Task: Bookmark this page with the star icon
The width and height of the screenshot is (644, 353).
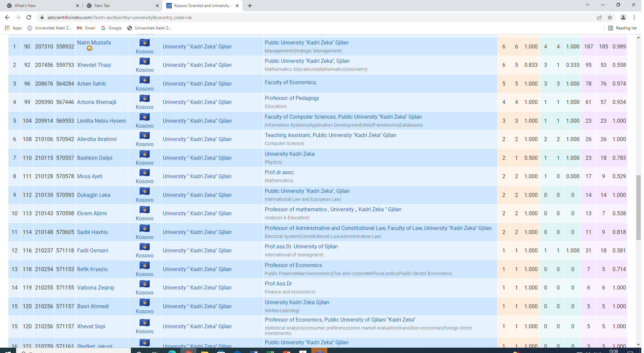Action: (x=610, y=17)
